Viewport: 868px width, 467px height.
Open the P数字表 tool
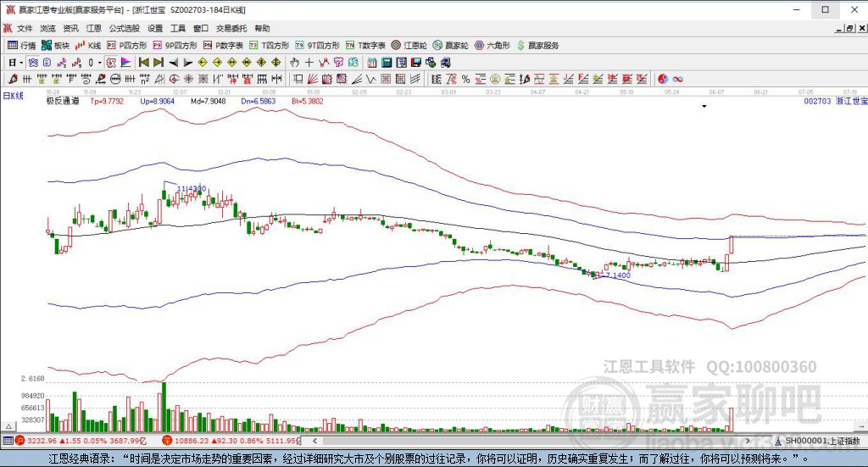223,46
